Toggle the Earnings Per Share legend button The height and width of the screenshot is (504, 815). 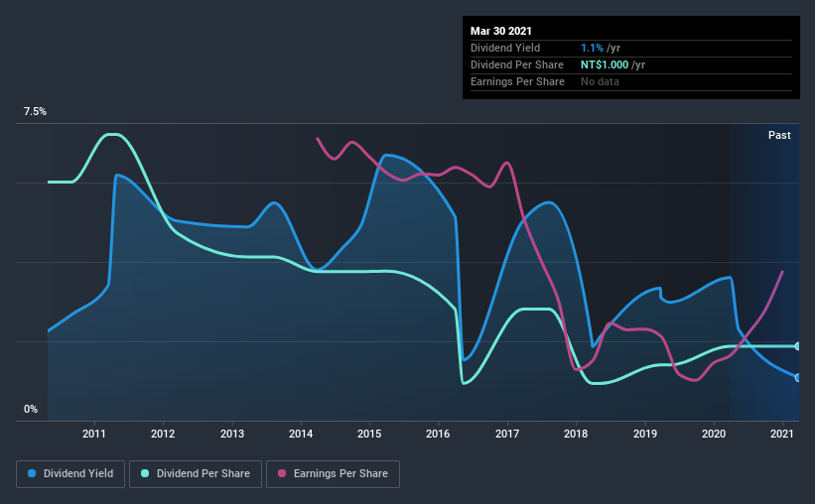[333, 474]
